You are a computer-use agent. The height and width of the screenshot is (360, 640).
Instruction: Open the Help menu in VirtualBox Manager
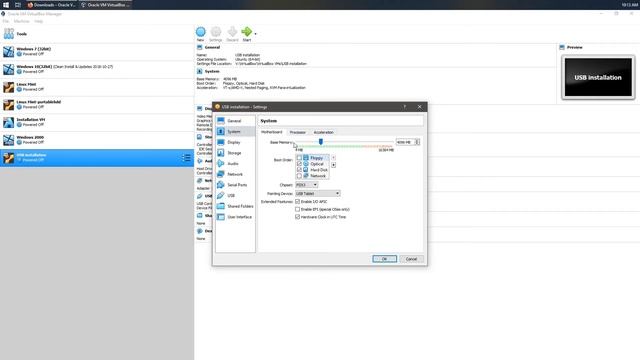[39, 21]
